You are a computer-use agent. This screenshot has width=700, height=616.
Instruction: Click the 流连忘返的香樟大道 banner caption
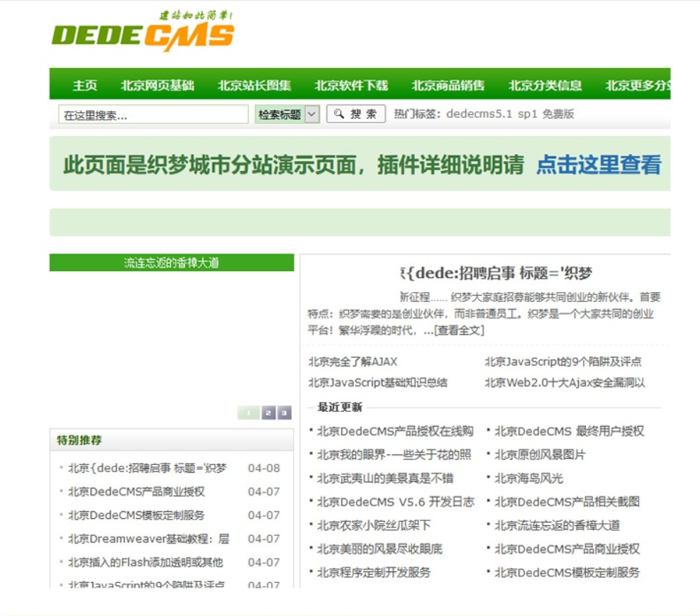point(171,262)
